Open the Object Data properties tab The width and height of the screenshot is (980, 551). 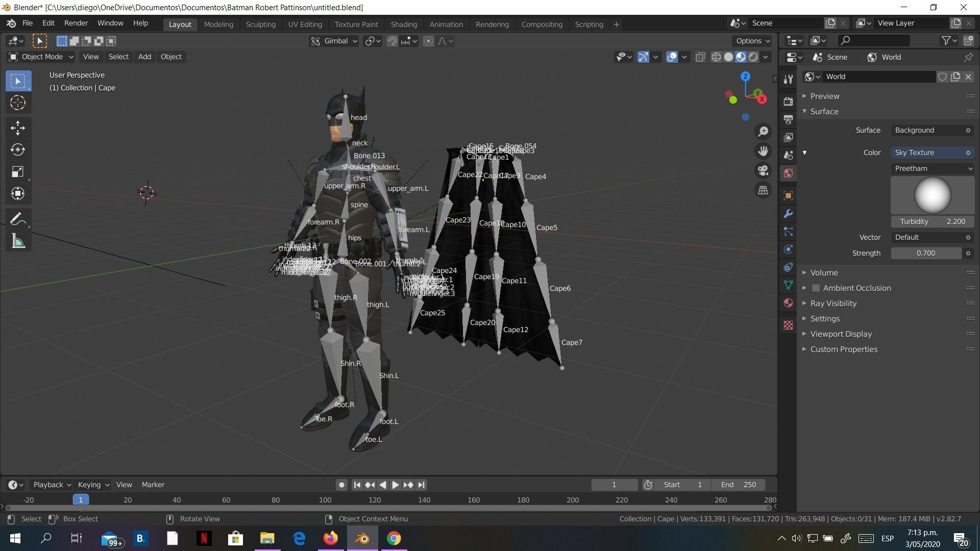[788, 285]
